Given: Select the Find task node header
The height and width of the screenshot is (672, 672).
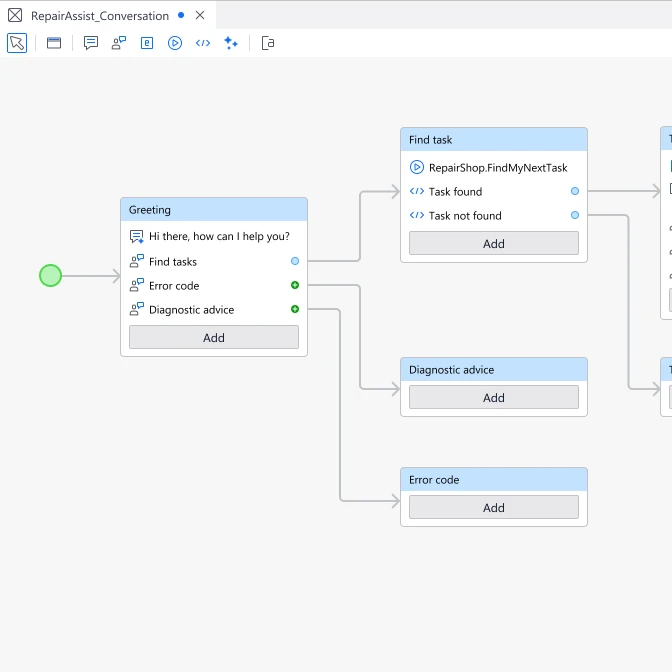Looking at the screenshot, I should (494, 140).
